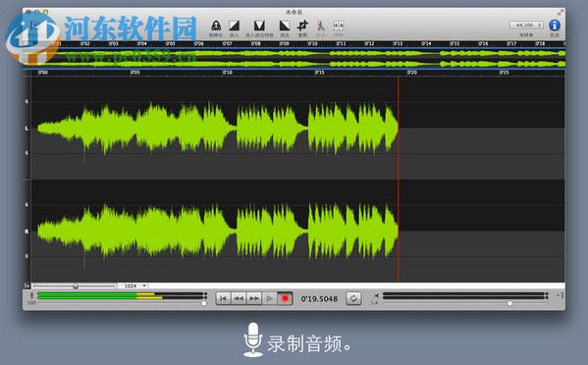Click the black output level meter bar

[x=464, y=295]
